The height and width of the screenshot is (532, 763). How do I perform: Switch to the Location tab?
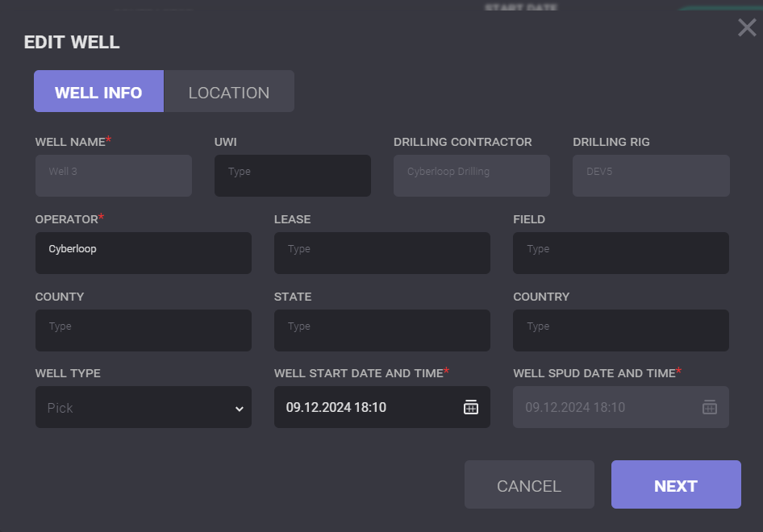(229, 92)
